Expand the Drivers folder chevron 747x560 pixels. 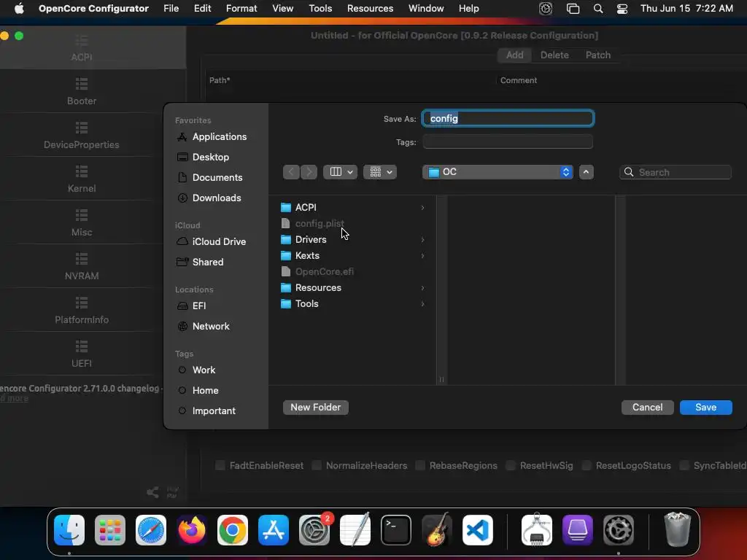click(x=422, y=239)
